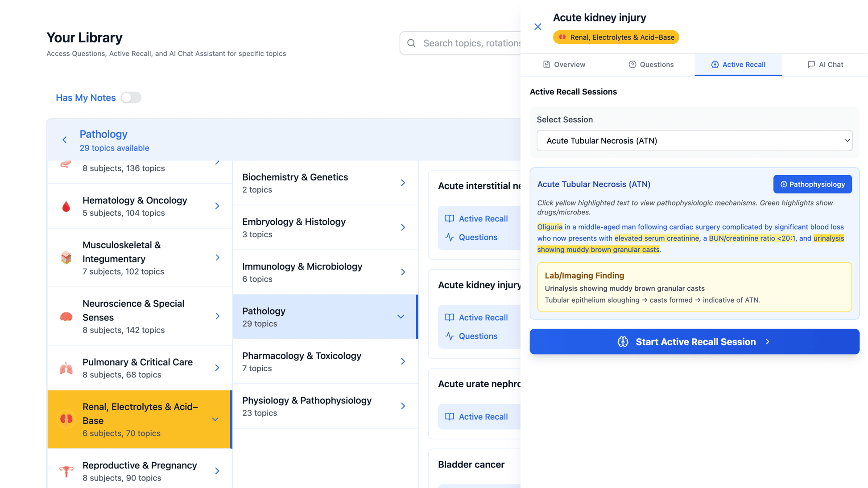Toggle the Has My Notes switch
This screenshot has height=488, width=868.
click(x=131, y=98)
